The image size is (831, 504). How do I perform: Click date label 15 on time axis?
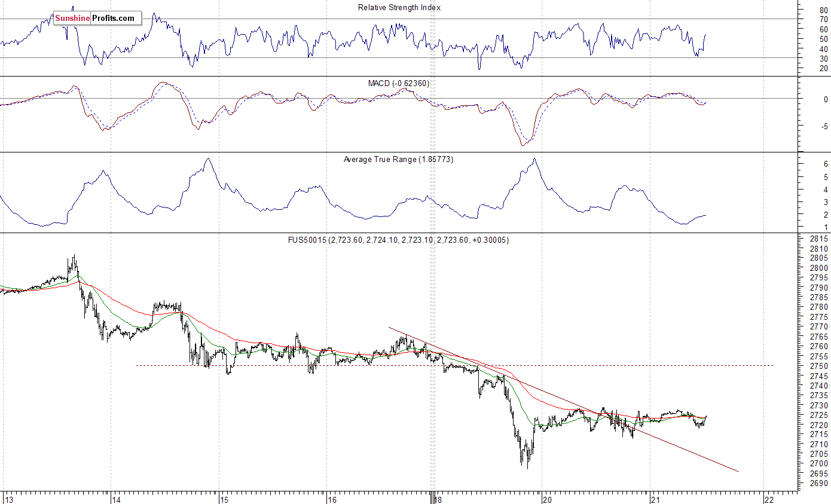click(224, 500)
